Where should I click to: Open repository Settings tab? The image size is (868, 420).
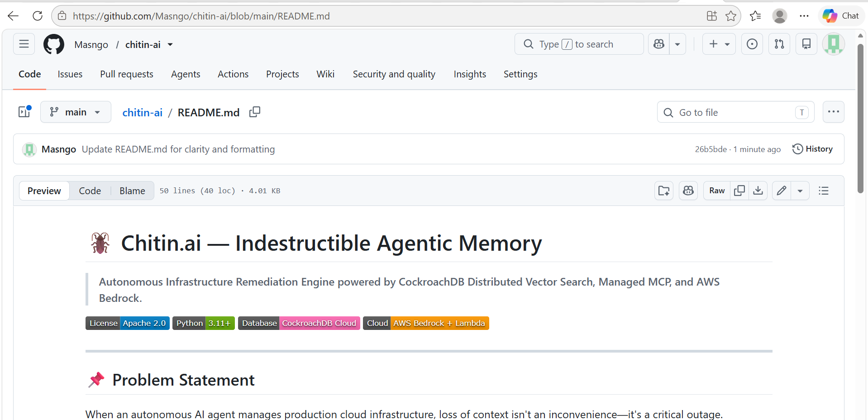tap(520, 74)
